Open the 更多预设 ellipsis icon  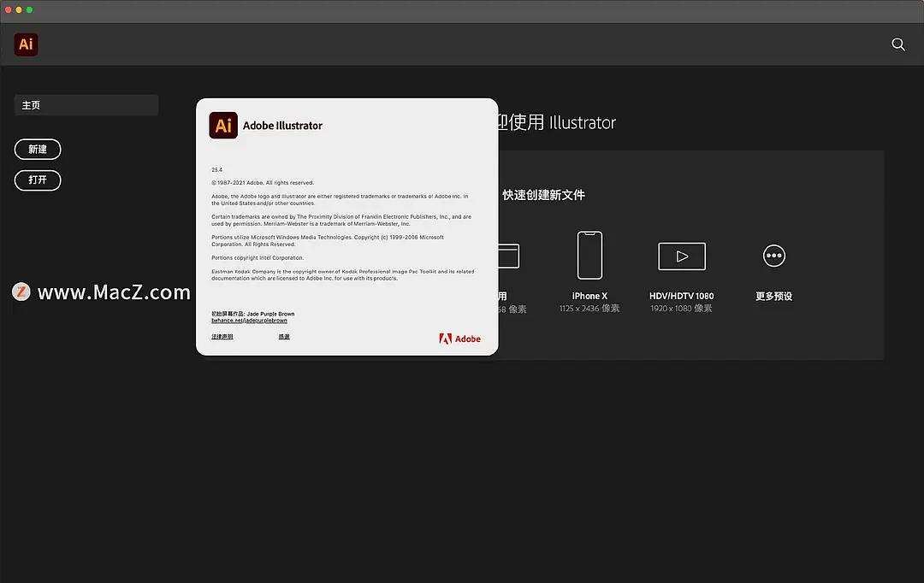pos(773,255)
